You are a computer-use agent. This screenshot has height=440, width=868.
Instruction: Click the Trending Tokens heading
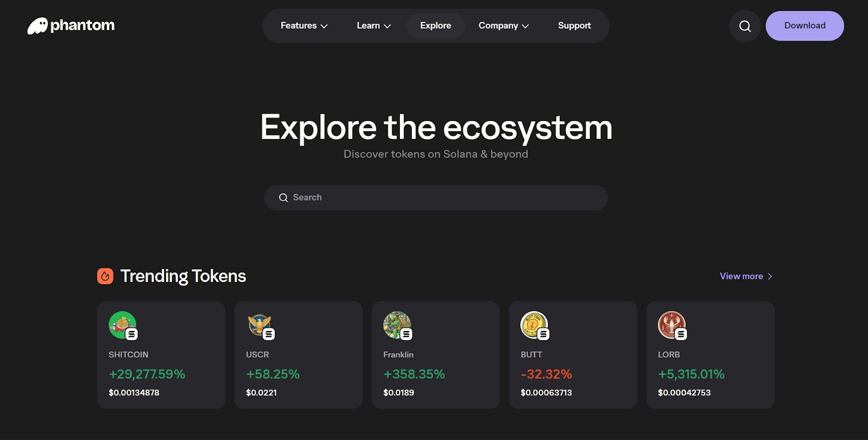tap(183, 276)
